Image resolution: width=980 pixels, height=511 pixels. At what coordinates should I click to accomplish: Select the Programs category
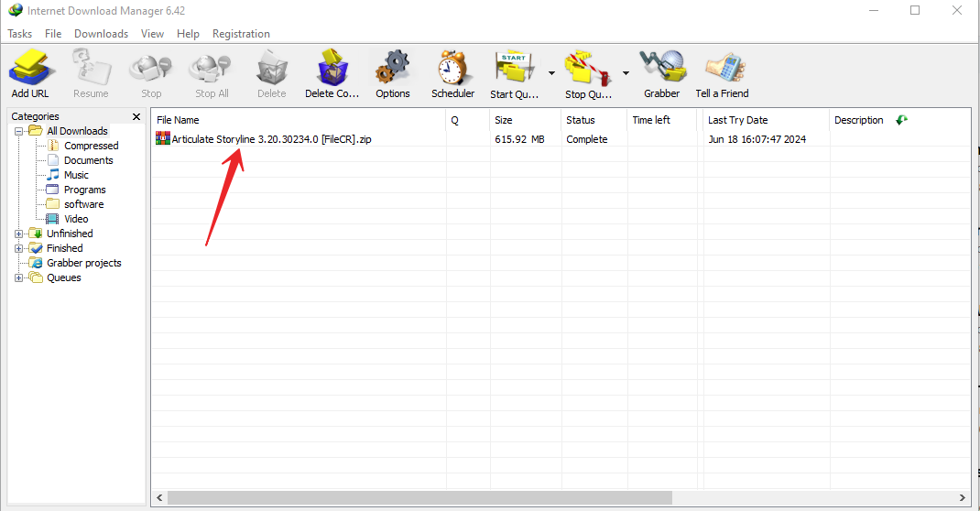point(84,190)
